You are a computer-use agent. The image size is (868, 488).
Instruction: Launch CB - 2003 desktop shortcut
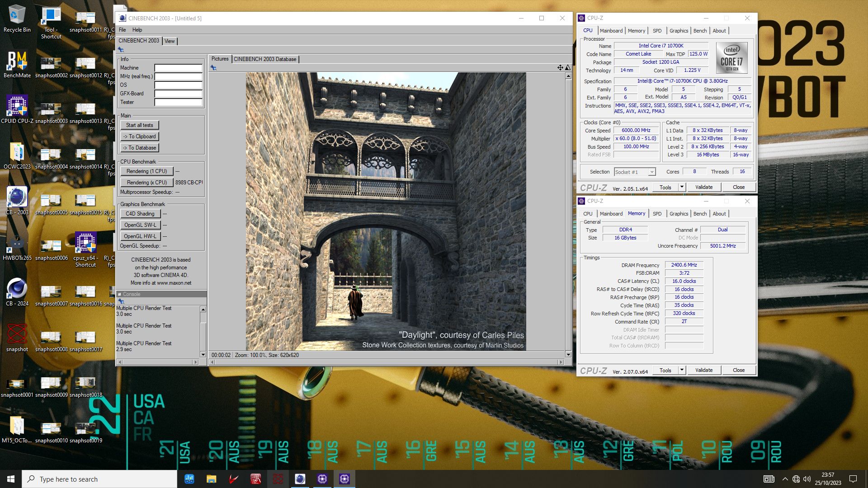tap(17, 201)
